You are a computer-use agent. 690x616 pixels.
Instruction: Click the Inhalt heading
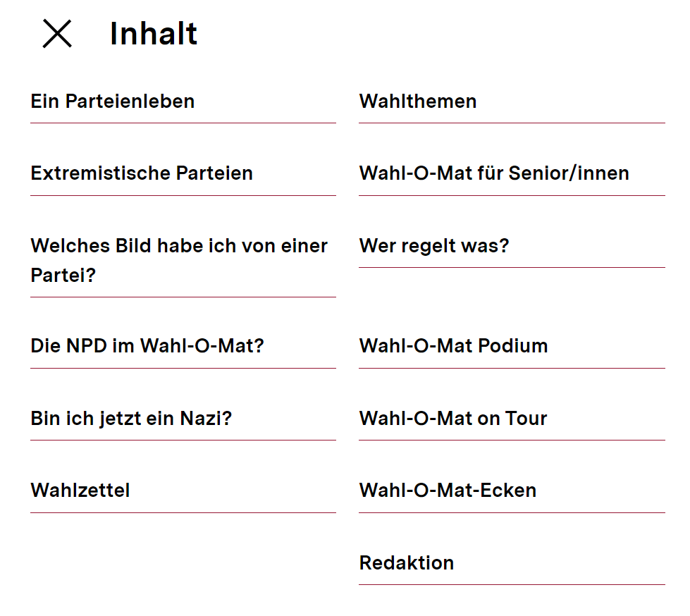click(154, 34)
